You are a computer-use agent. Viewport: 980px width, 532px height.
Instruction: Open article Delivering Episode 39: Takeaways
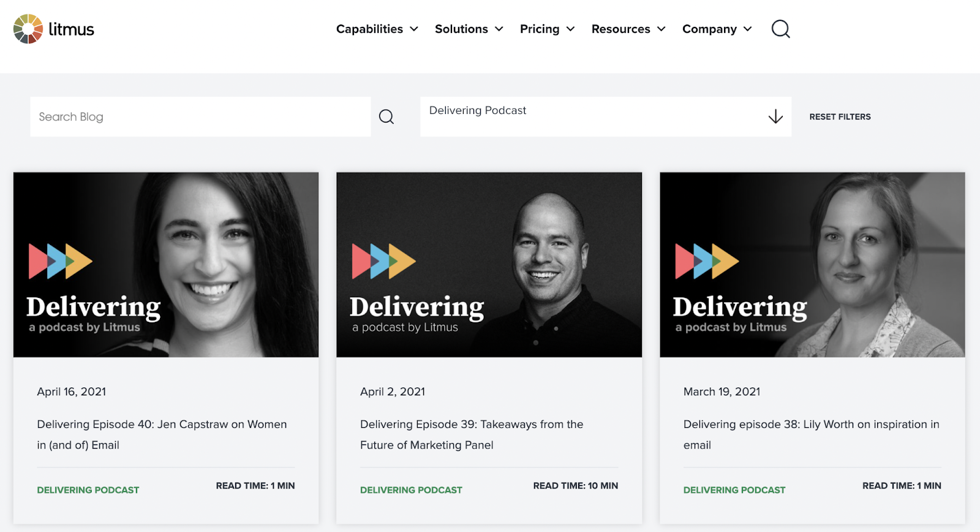[472, 435]
